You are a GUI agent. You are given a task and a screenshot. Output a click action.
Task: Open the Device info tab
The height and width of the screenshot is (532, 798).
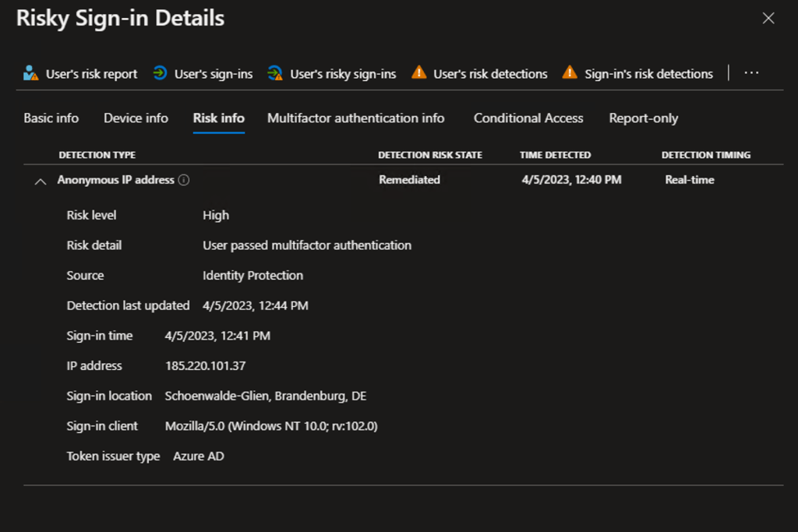(136, 118)
